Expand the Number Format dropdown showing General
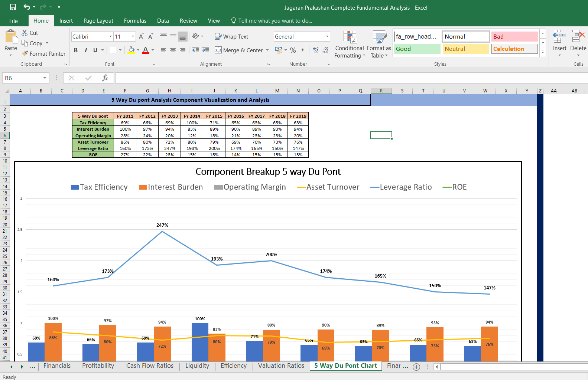Viewport: 588px width, 380px height. pyautogui.click(x=327, y=36)
